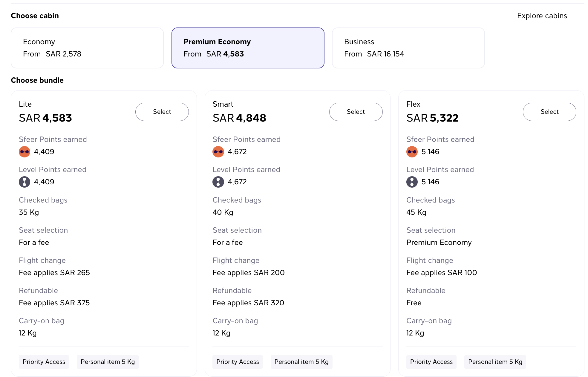Click the 35 Kg checked bags value
This screenshot has height=377, width=588.
pyautogui.click(x=29, y=212)
